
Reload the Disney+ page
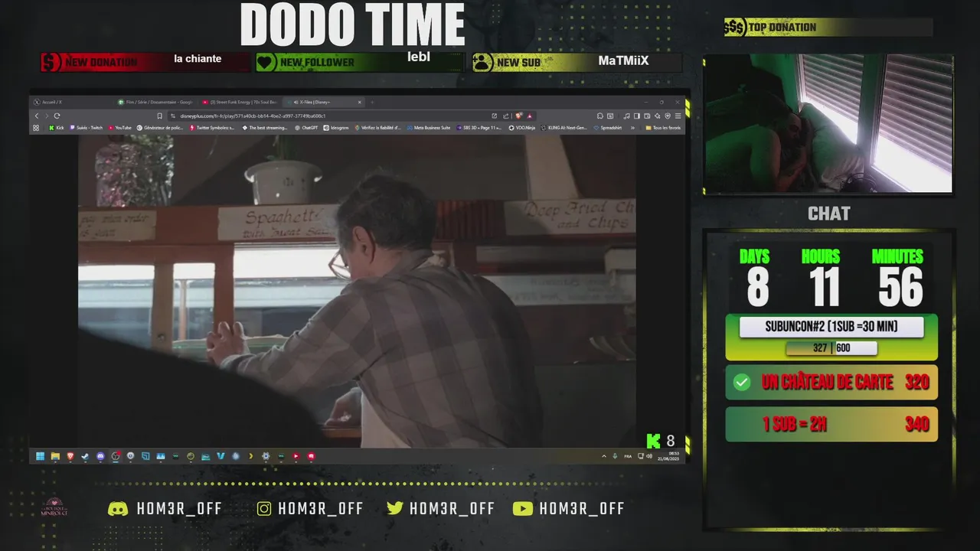[57, 116]
